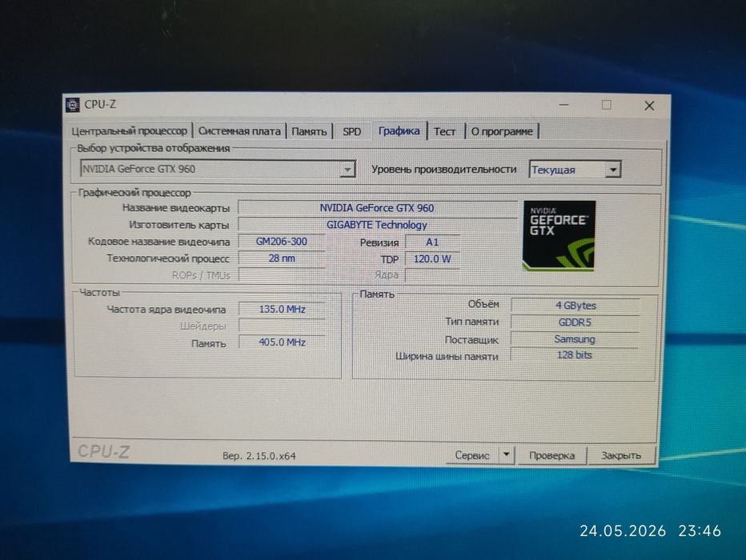Click the GIGABYTE Technology manufacturer value
The image size is (746, 560).
click(377, 225)
